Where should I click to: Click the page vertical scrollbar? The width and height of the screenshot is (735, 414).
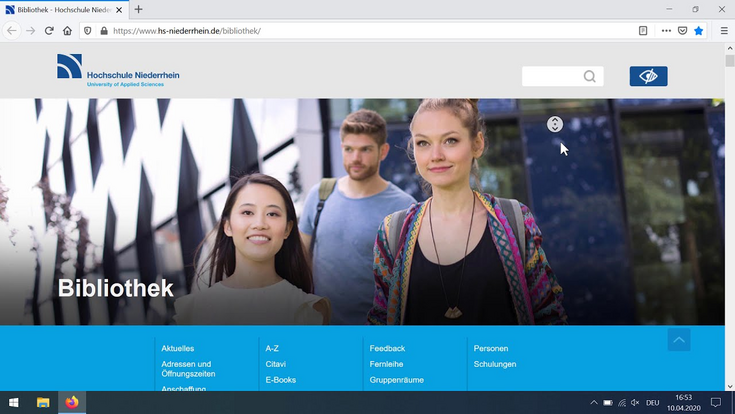point(730,200)
